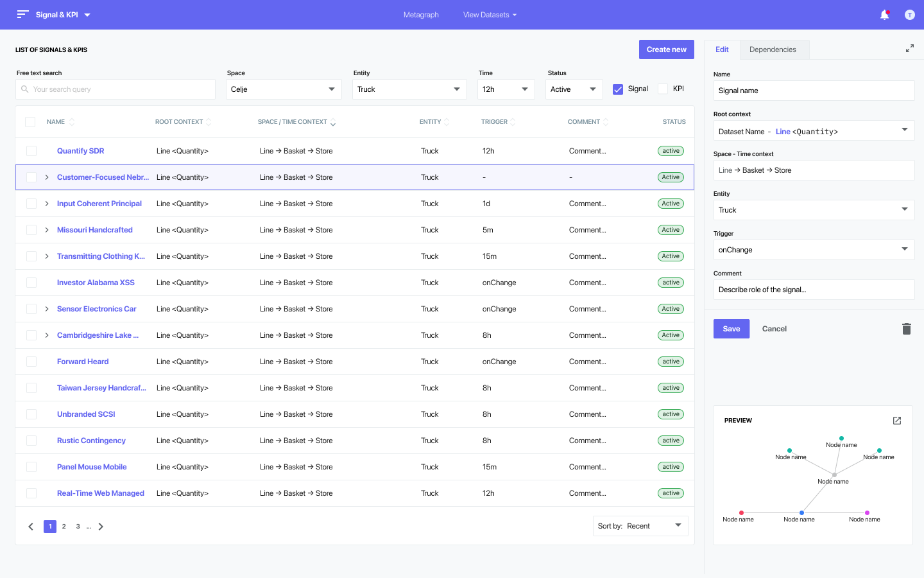Enable the KPI filter checkbox
Viewport: 924px width, 578px height.
click(x=663, y=89)
